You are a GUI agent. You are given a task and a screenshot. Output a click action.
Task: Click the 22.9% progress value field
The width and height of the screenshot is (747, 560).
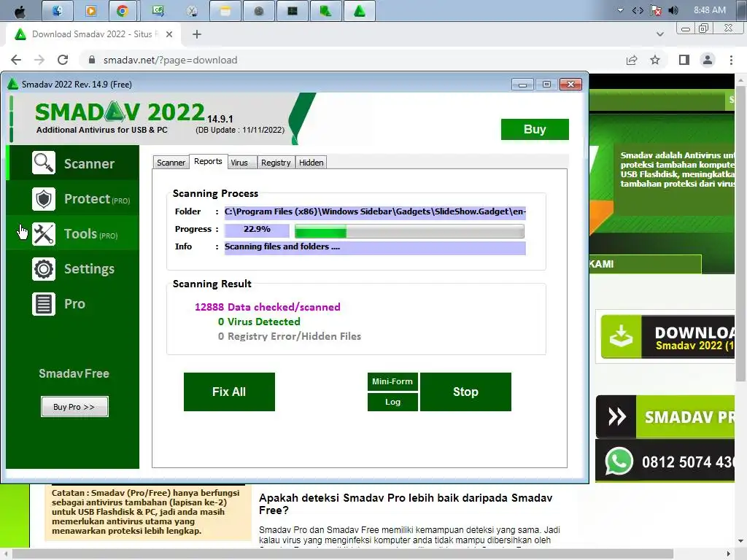click(x=257, y=230)
